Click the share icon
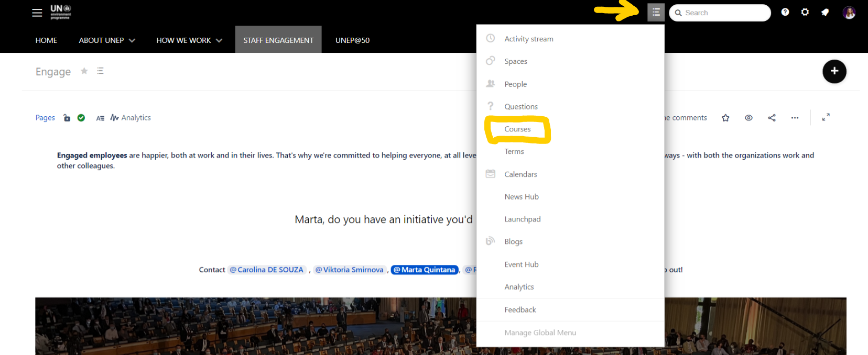Screen dimensions: 868x355 point(772,118)
